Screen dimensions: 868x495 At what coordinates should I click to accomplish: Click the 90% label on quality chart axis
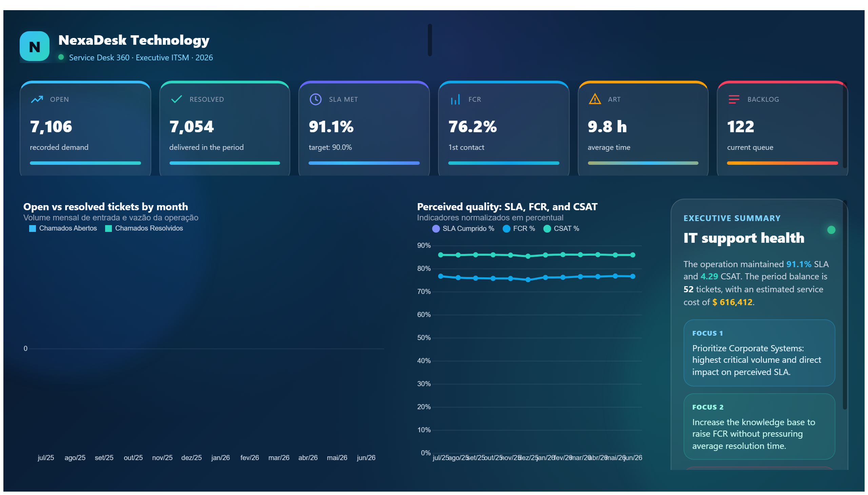[423, 245]
